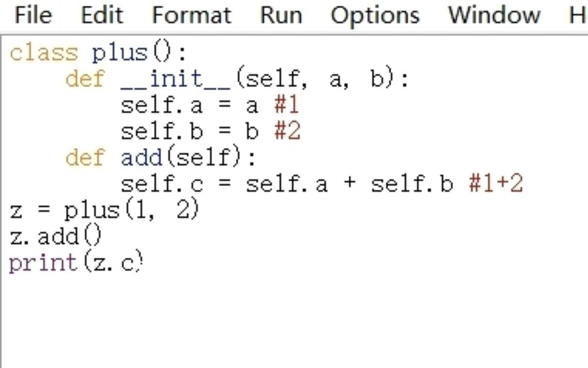
Task: Click the 'print' keyword on last line
Action: point(43,263)
